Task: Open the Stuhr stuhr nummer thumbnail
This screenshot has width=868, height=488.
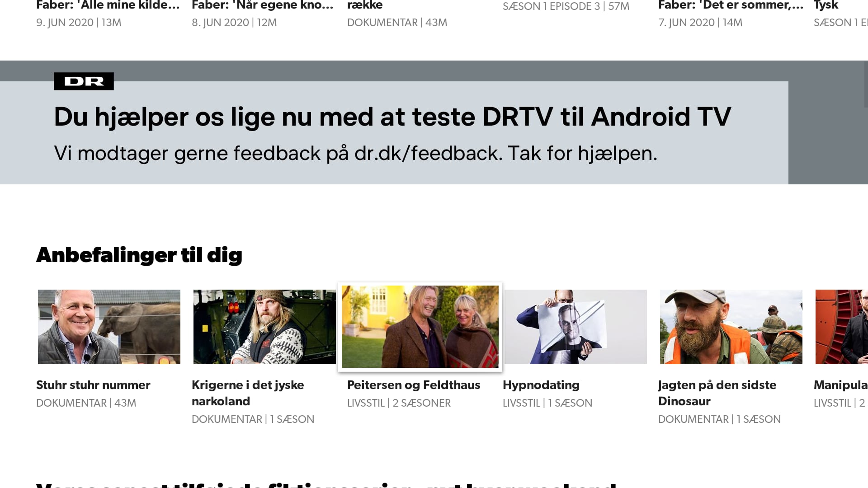Action: click(109, 327)
